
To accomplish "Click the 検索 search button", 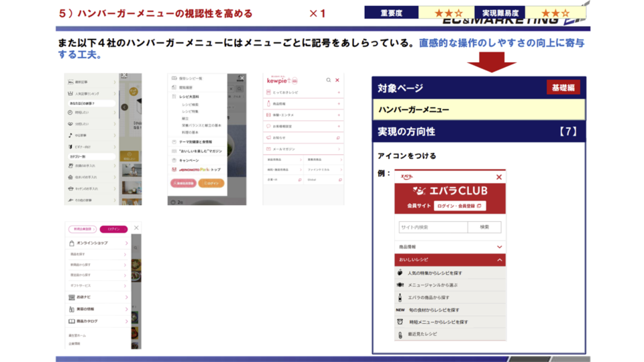I will (484, 227).
